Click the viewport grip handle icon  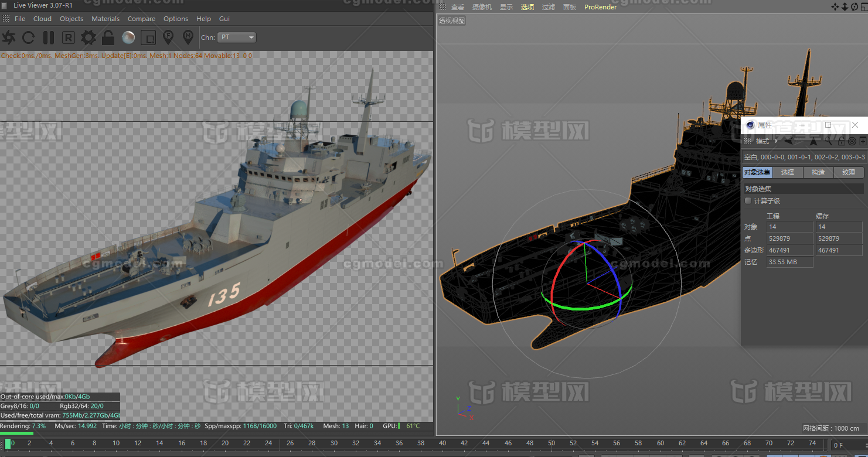coord(442,7)
